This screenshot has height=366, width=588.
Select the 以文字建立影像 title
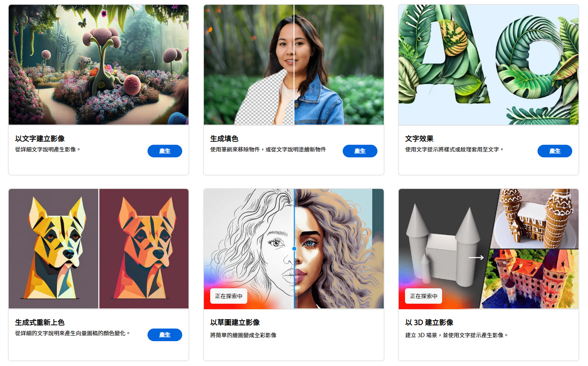40,138
